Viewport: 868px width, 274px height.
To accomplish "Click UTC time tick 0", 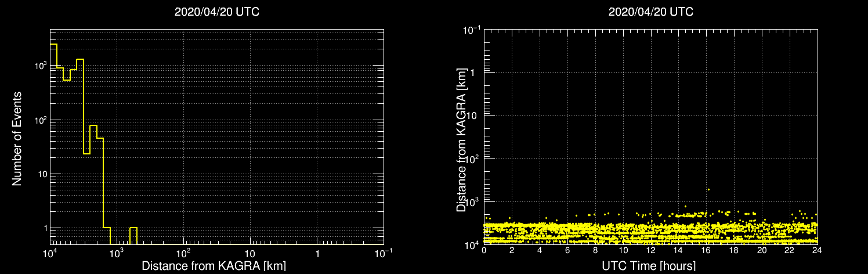I will pos(484,250).
